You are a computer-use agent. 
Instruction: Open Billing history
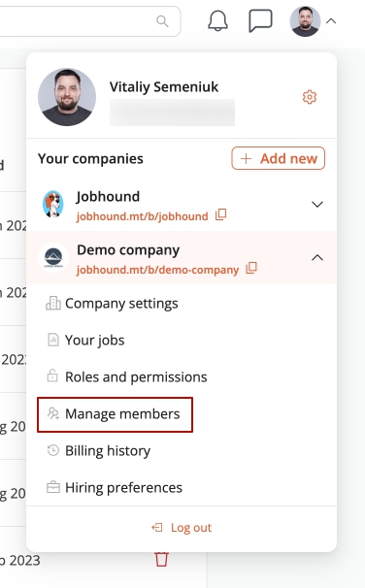(x=98, y=450)
